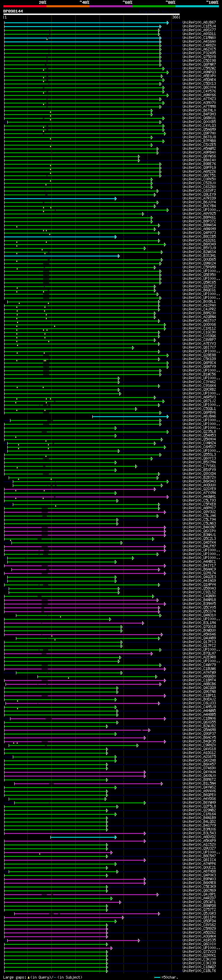Select the UniRef100_B8AI40 hit

[199, 160]
